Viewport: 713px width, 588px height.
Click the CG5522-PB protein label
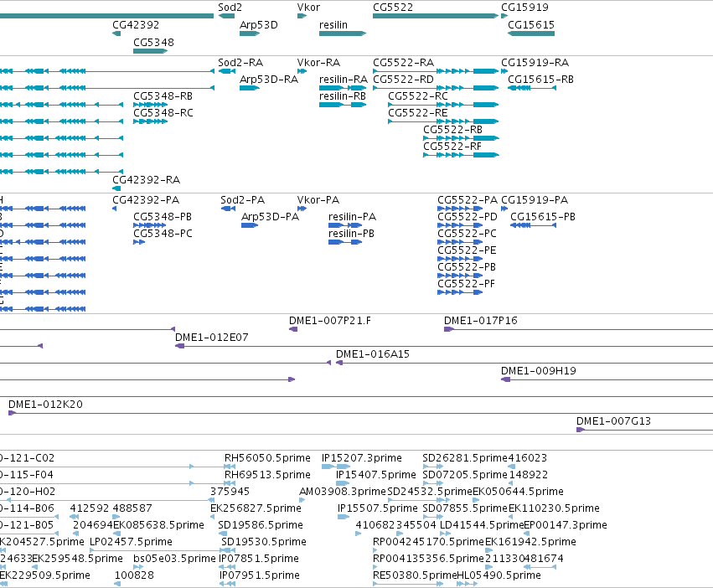[467, 266]
